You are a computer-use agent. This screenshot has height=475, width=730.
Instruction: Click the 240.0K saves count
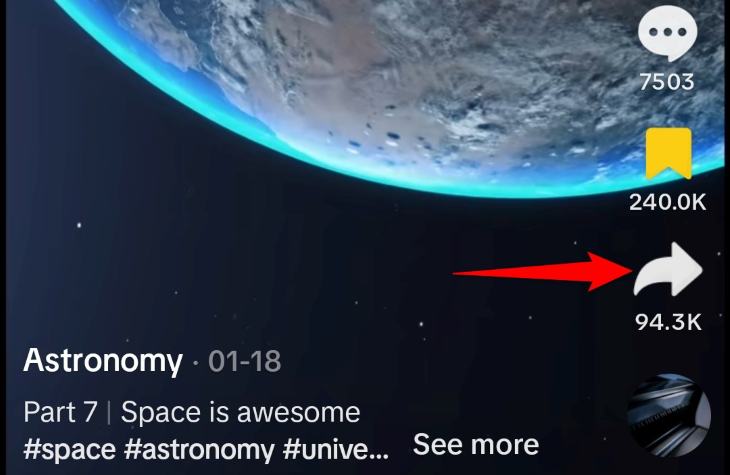(668, 202)
